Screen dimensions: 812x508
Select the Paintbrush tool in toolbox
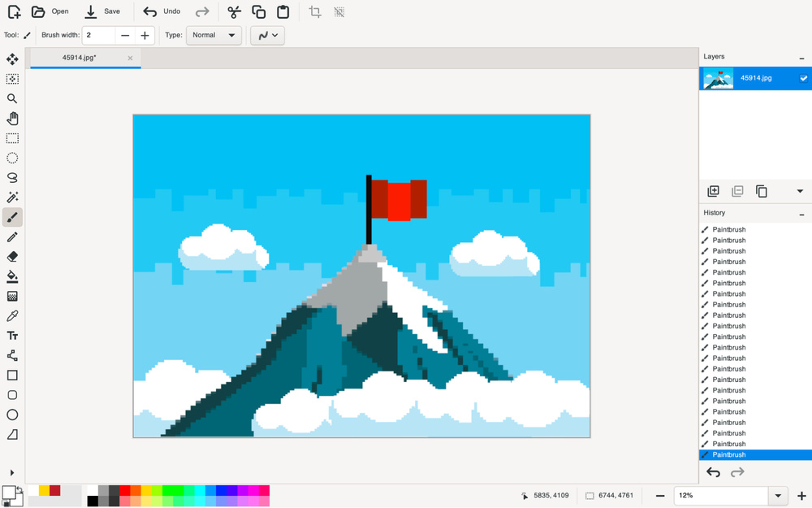[12, 217]
